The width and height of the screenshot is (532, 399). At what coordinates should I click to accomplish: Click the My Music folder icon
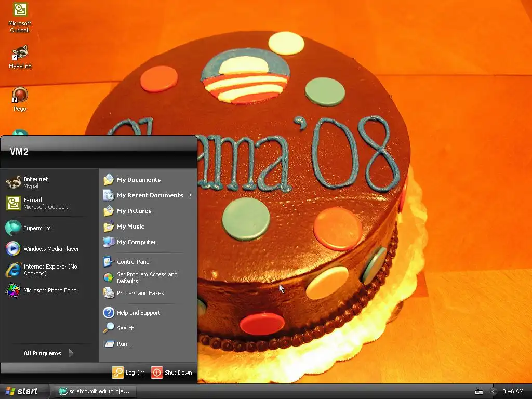tap(109, 227)
